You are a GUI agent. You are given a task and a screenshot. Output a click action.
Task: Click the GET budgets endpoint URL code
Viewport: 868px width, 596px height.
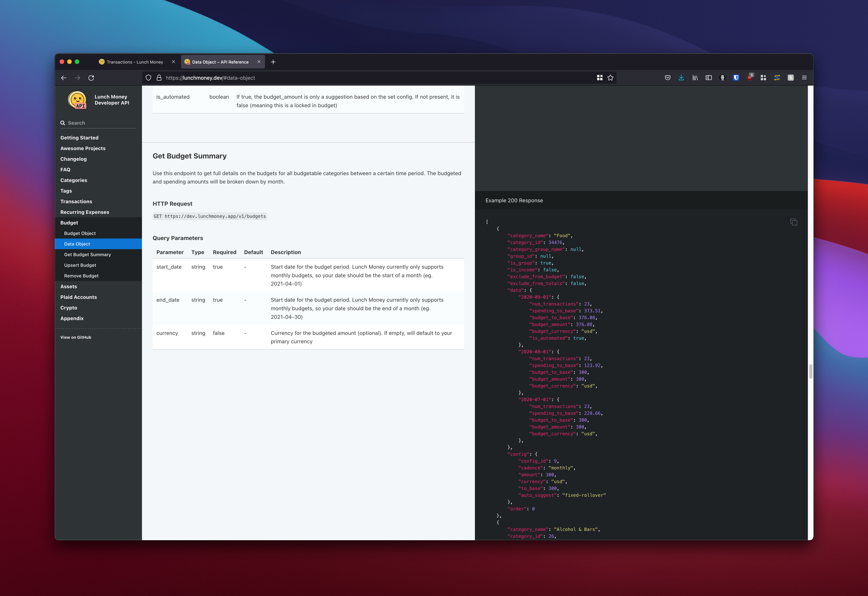(210, 216)
